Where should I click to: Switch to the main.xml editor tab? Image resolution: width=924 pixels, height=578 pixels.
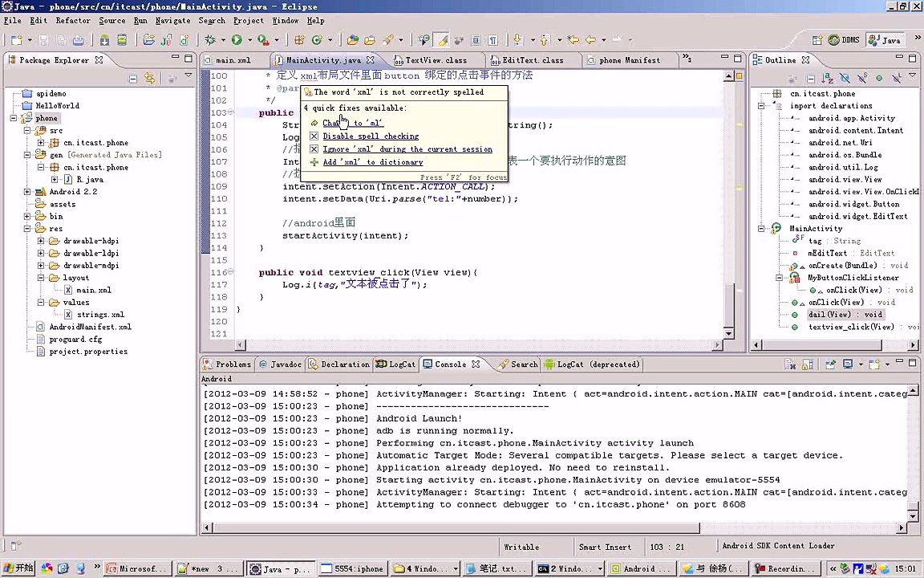[232, 60]
